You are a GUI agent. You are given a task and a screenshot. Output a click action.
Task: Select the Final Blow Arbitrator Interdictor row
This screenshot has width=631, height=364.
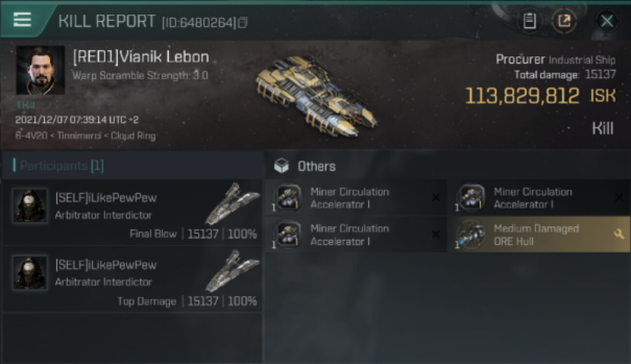[132, 212]
